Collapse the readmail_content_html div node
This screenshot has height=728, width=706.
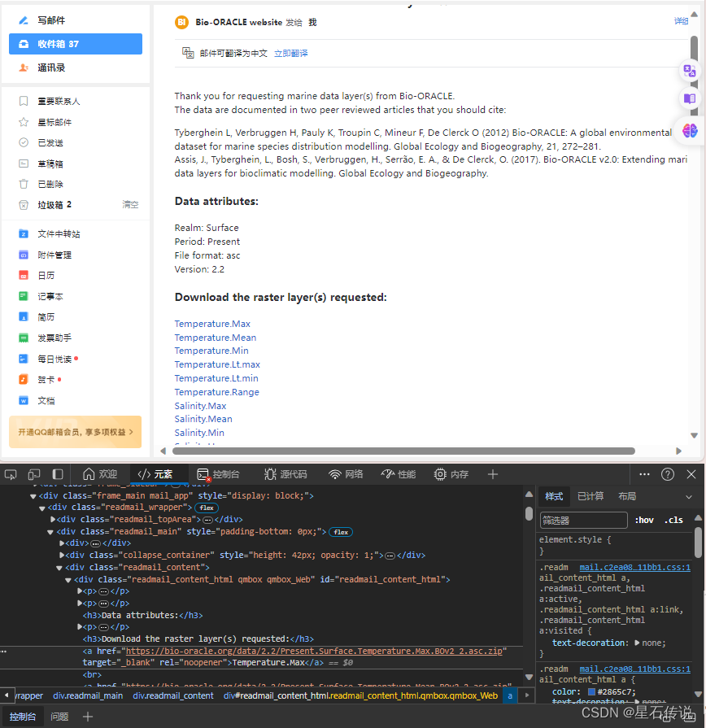click(x=68, y=579)
